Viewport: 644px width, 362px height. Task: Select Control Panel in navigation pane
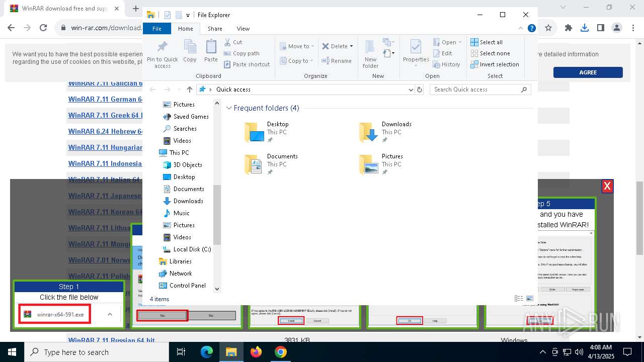[182, 286]
